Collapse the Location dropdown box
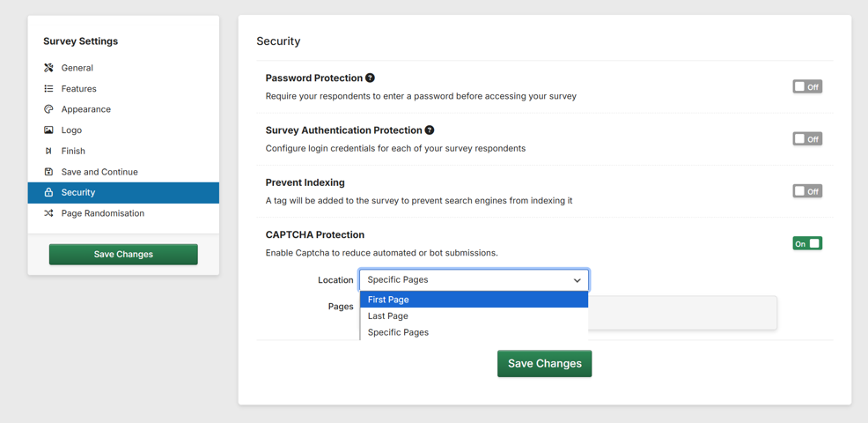 [474, 280]
